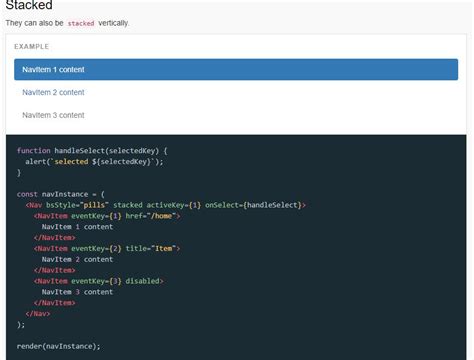Click 'NavItem 2 content' inside the code block
The height and width of the screenshot is (360, 474).
click(77, 259)
